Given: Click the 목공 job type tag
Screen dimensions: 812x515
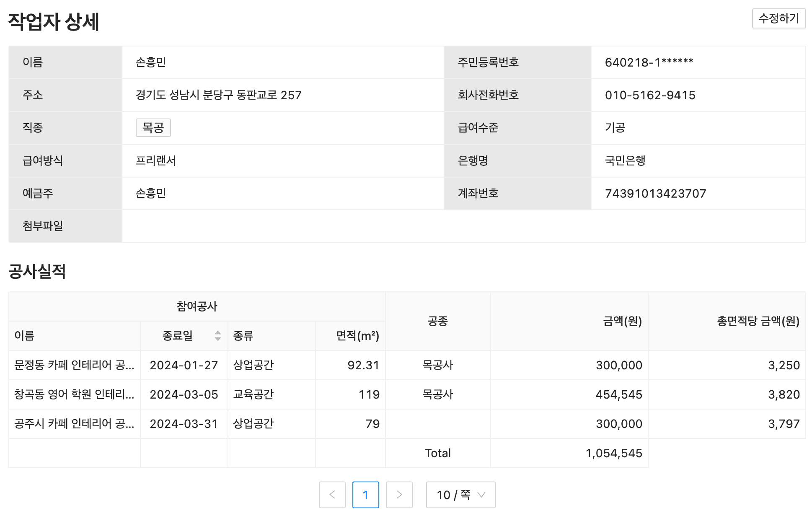Looking at the screenshot, I should 153,128.
